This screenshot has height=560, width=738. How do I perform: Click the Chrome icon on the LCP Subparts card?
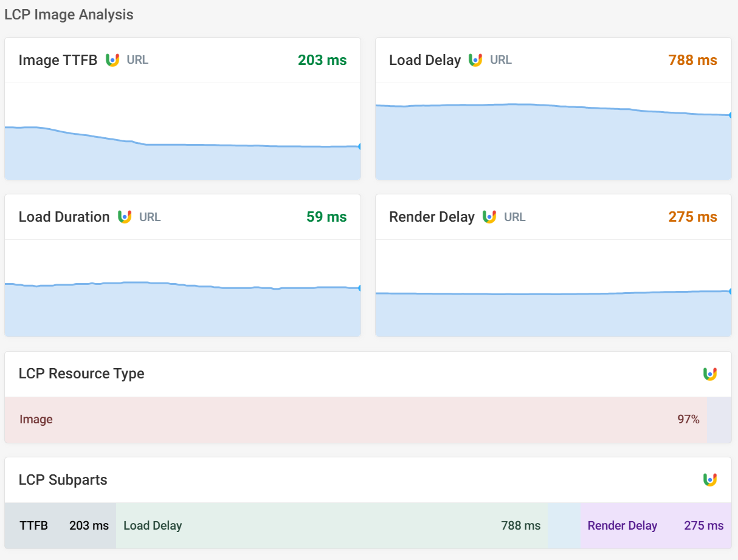pyautogui.click(x=711, y=480)
